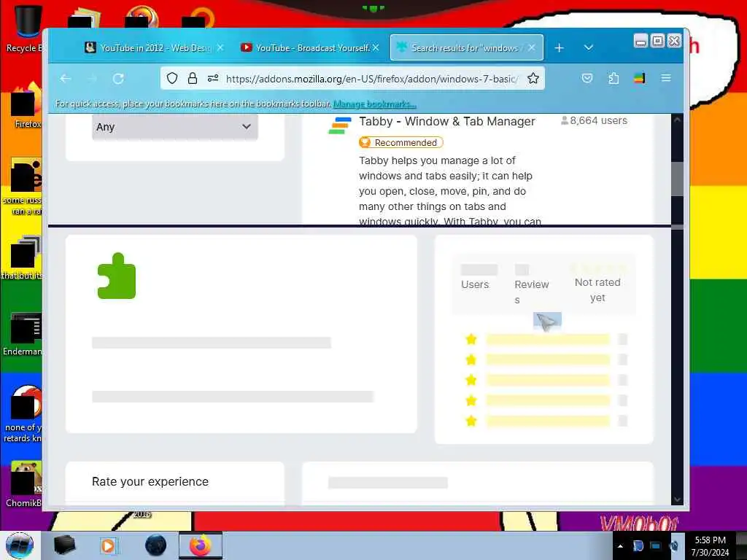Click the address bar URL field
The height and width of the screenshot is (560, 747).
[x=371, y=79]
